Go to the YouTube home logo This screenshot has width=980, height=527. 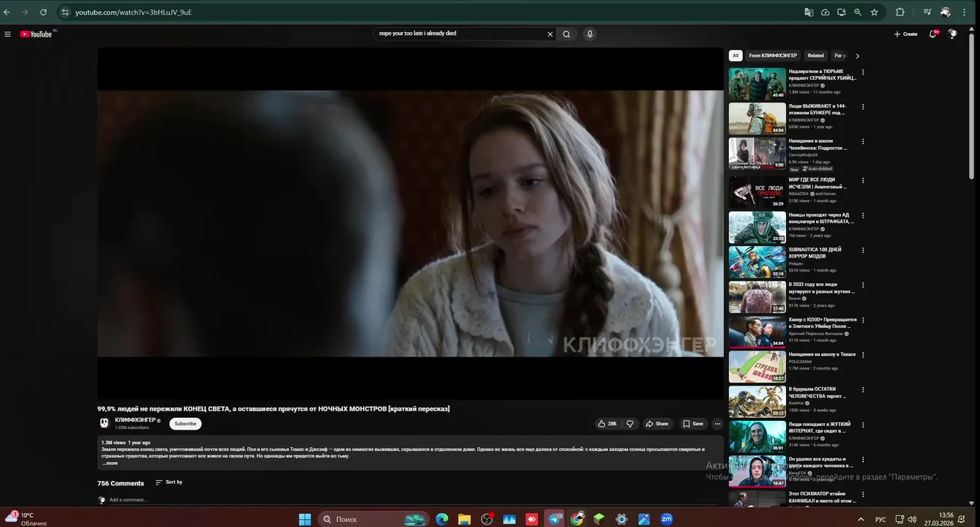(36, 34)
